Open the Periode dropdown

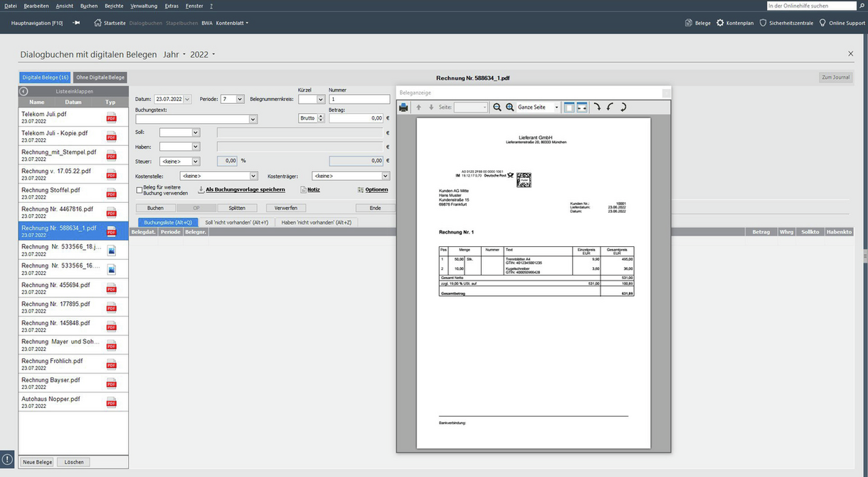tap(240, 100)
